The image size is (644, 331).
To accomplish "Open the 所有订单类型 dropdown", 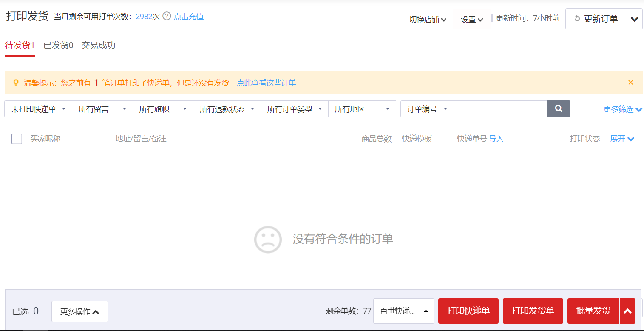I will pos(295,109).
